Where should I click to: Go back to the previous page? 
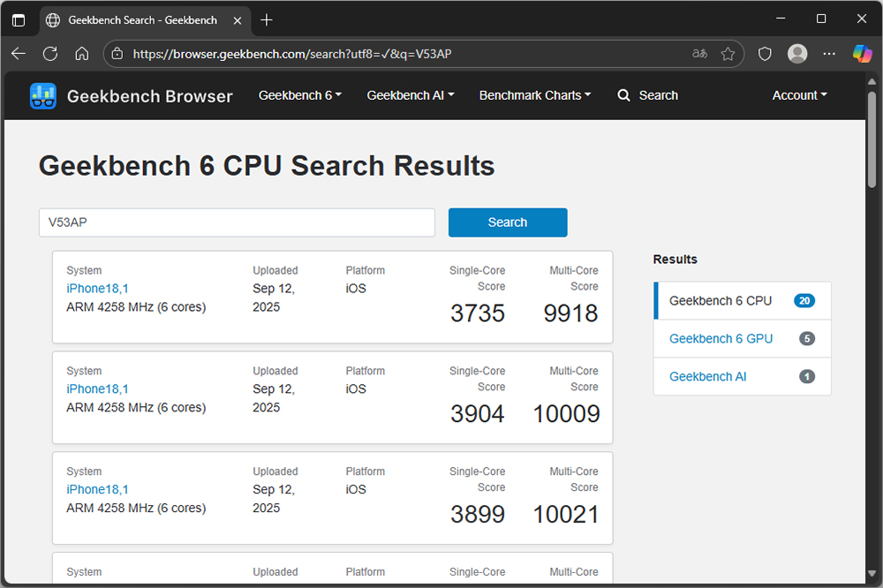click(19, 54)
